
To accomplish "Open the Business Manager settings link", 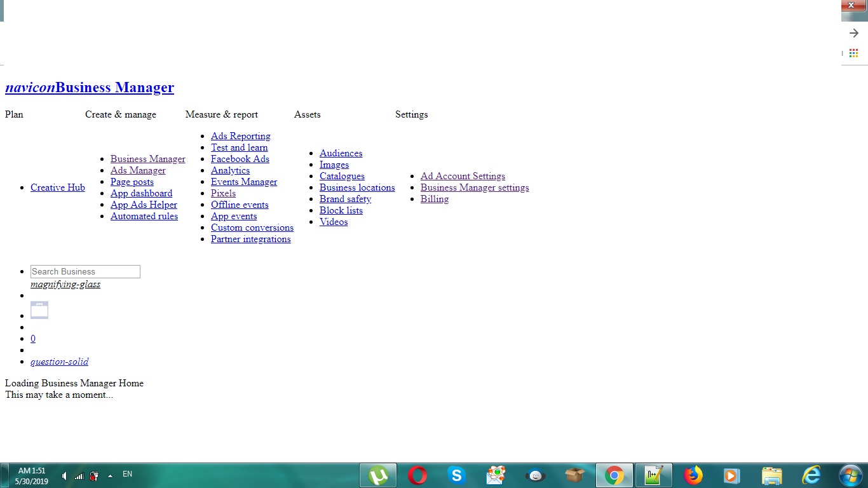I will (475, 187).
